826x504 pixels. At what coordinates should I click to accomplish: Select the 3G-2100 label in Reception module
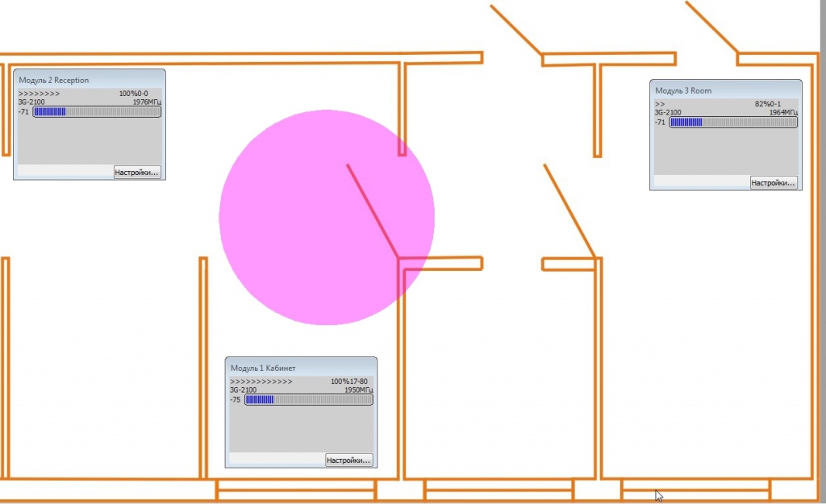[x=32, y=102]
